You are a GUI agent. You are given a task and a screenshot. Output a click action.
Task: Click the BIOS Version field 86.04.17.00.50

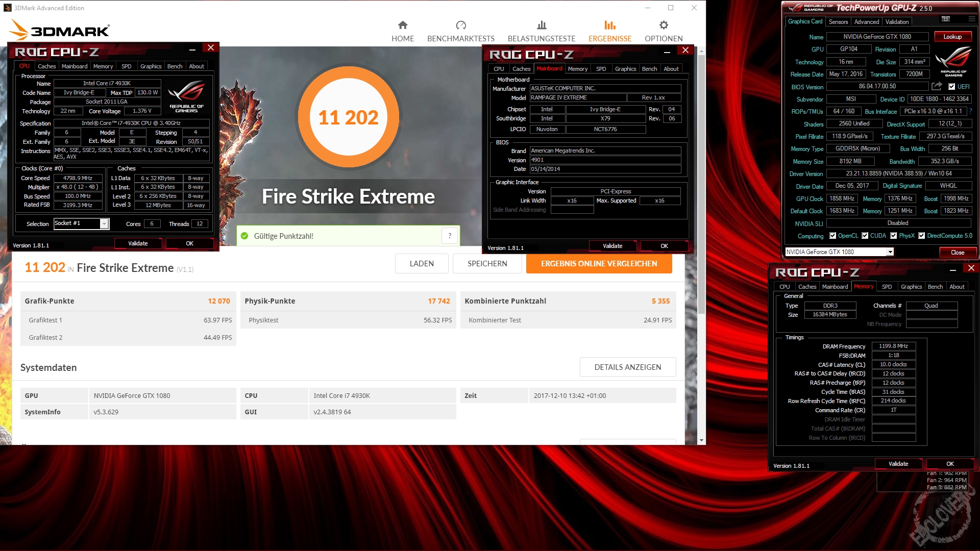click(877, 86)
